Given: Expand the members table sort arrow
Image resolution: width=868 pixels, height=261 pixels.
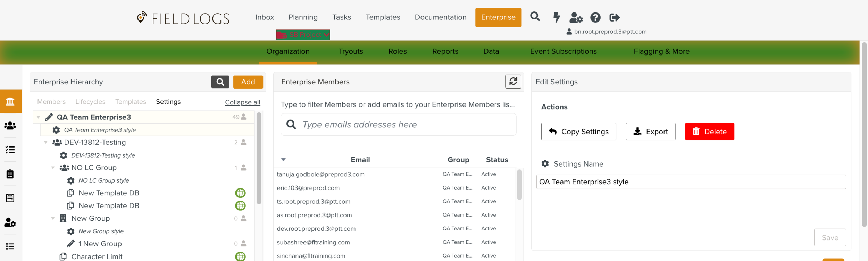Looking at the screenshot, I should pyautogui.click(x=283, y=160).
